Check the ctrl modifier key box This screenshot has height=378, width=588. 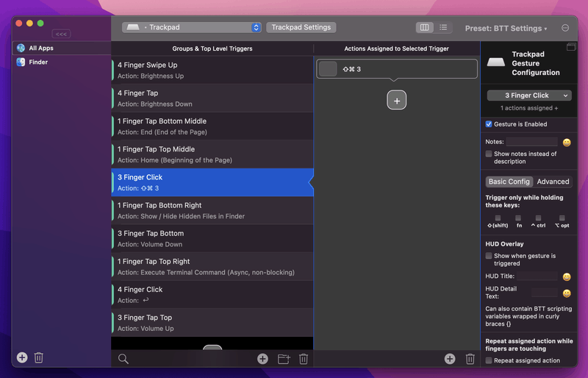(538, 218)
